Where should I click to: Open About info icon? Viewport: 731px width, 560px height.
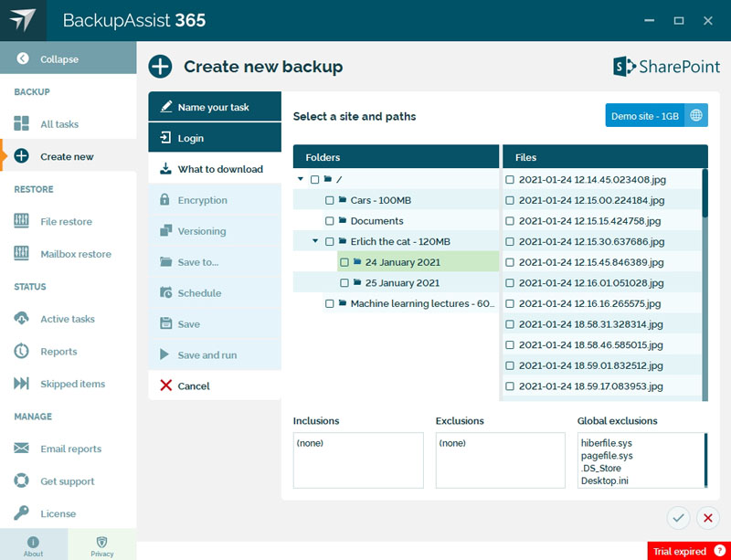[33, 542]
